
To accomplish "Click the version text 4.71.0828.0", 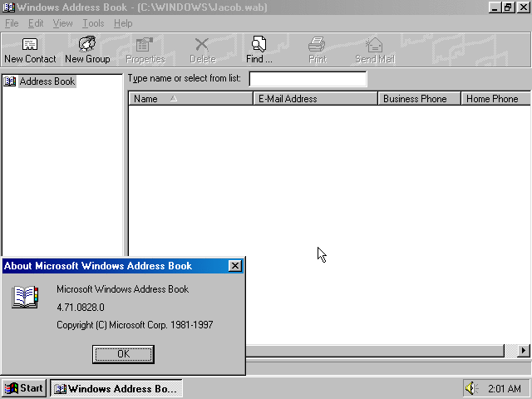I will pyautogui.click(x=81, y=308).
